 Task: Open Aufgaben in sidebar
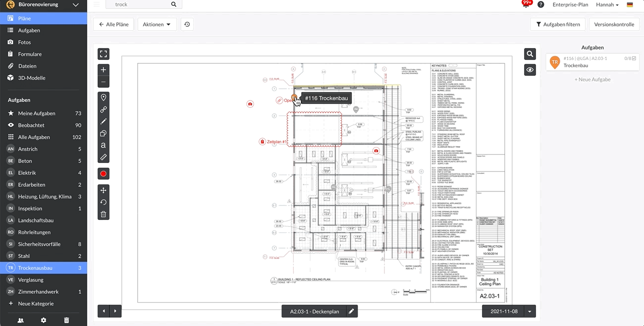click(x=44, y=30)
